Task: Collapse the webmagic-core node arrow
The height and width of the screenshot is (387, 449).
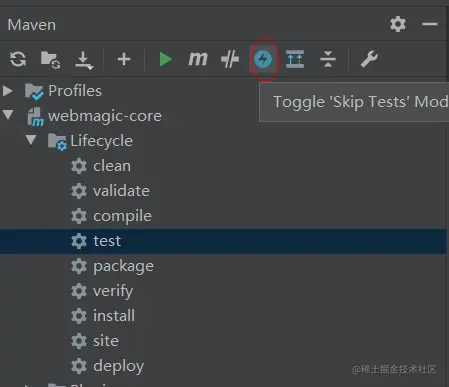Action: coord(8,115)
